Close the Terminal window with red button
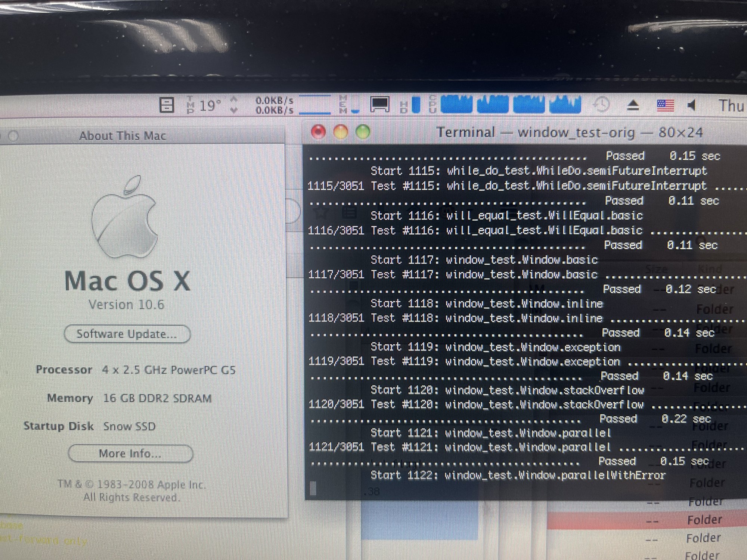The height and width of the screenshot is (560, 747). click(318, 132)
